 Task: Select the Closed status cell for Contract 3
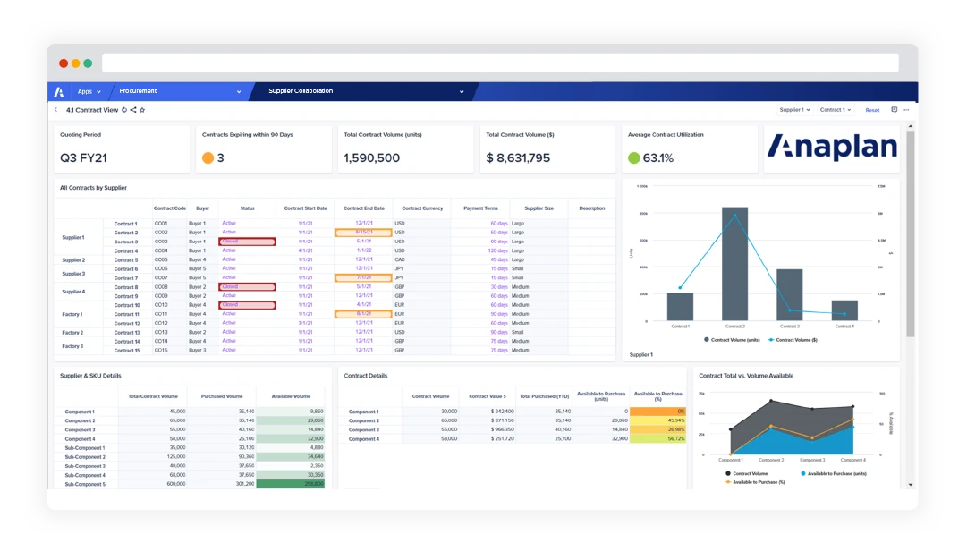tap(247, 242)
